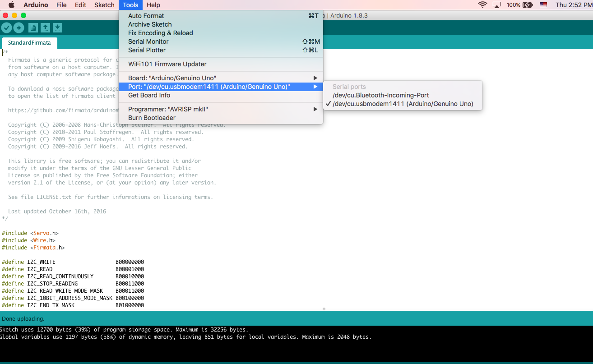Open the Sketch menu
Viewport: 593px width, 364px height.
click(x=104, y=5)
